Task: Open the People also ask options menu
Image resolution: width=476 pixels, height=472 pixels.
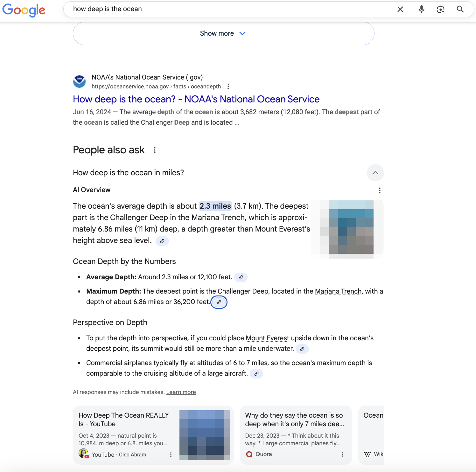Action: [155, 150]
